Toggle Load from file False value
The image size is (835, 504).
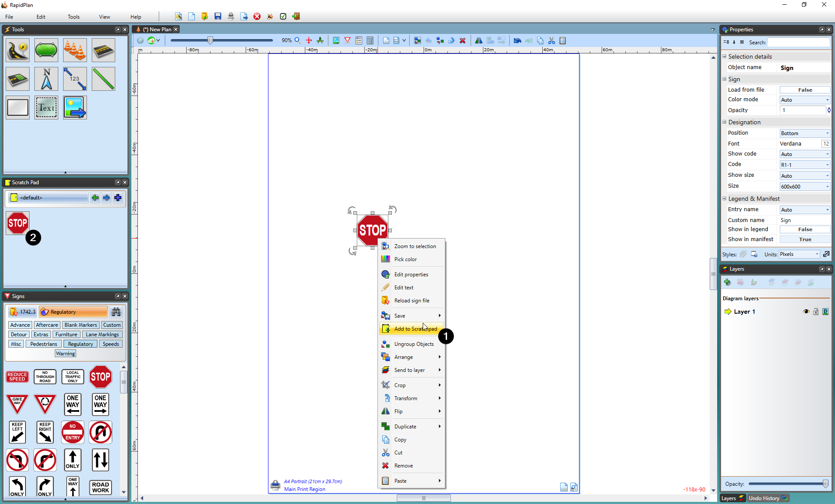805,90
